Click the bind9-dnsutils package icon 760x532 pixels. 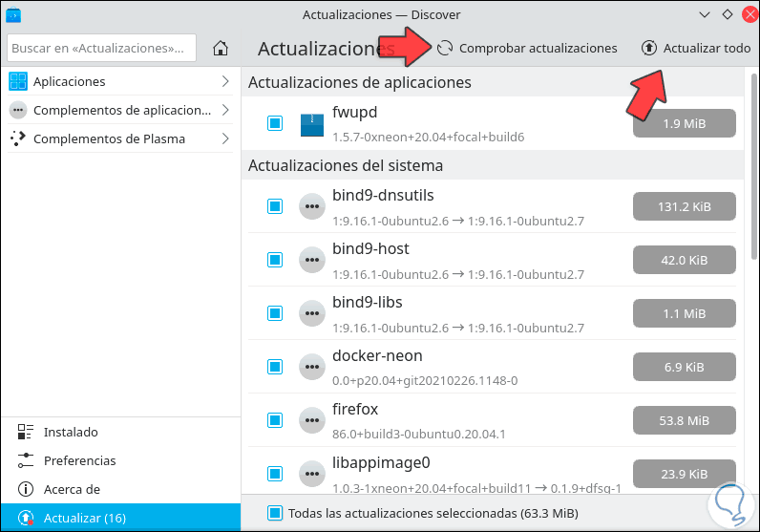coord(311,206)
